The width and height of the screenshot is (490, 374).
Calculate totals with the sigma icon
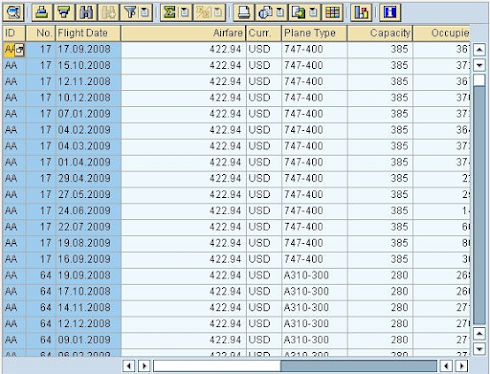click(x=170, y=13)
